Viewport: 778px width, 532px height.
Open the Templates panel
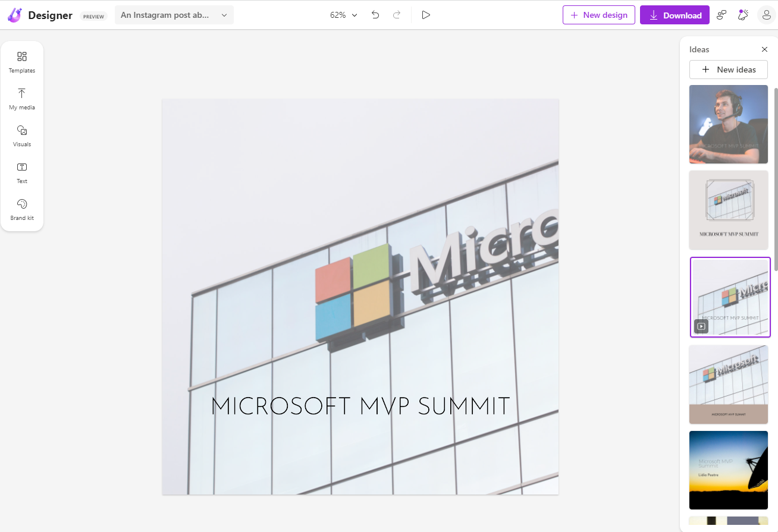[x=22, y=62]
